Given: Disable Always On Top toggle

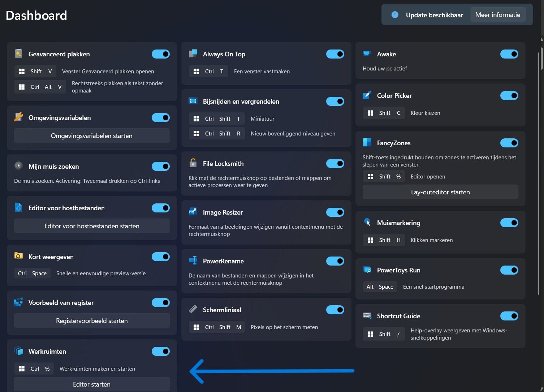Looking at the screenshot, I should point(335,54).
